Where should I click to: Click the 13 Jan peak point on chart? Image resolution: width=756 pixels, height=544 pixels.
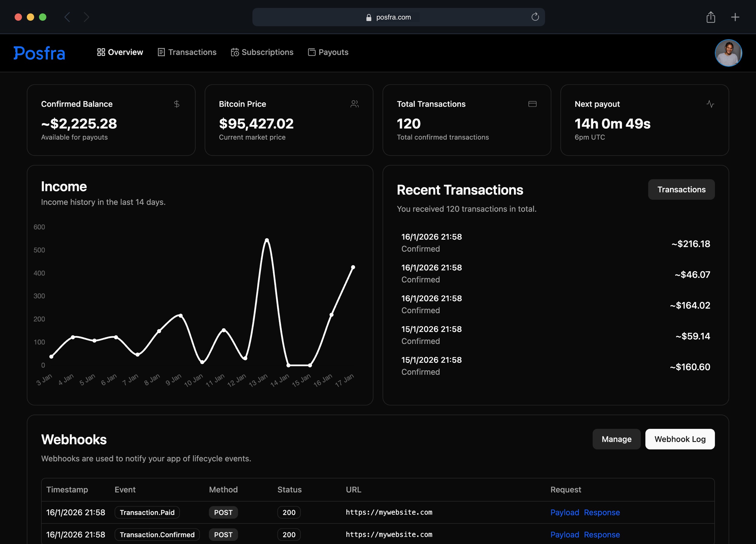pyautogui.click(x=267, y=240)
